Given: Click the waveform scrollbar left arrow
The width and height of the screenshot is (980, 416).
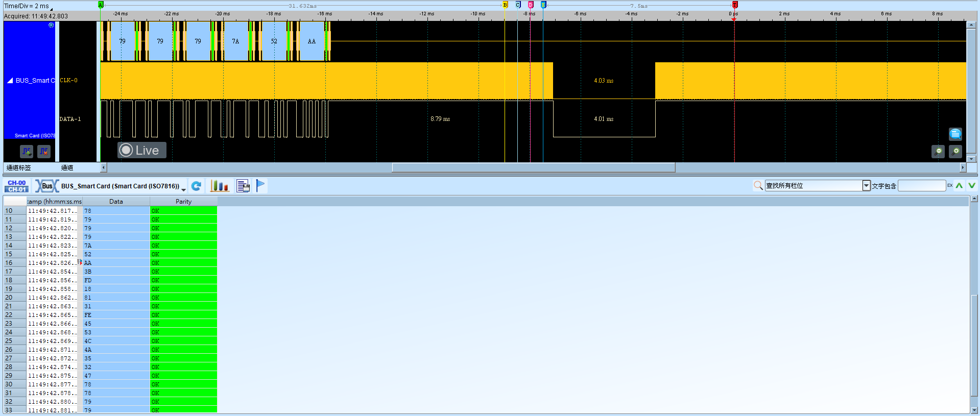Looking at the screenshot, I should tap(104, 167).
